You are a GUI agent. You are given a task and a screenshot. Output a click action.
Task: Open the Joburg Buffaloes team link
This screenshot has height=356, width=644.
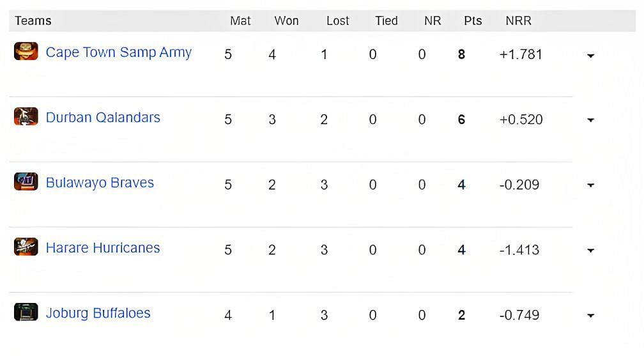pyautogui.click(x=98, y=313)
